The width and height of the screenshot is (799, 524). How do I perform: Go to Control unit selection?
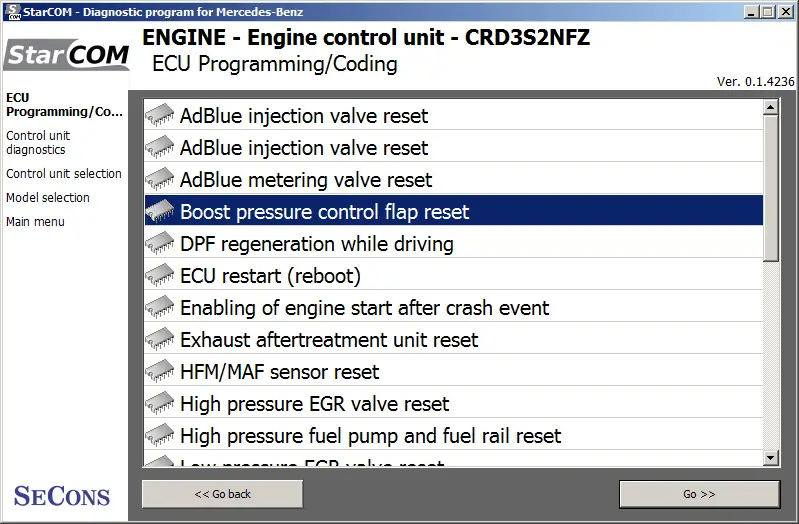click(64, 174)
